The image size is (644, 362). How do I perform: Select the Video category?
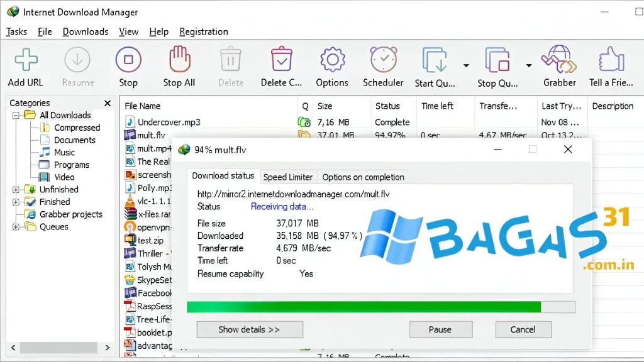pyautogui.click(x=64, y=177)
